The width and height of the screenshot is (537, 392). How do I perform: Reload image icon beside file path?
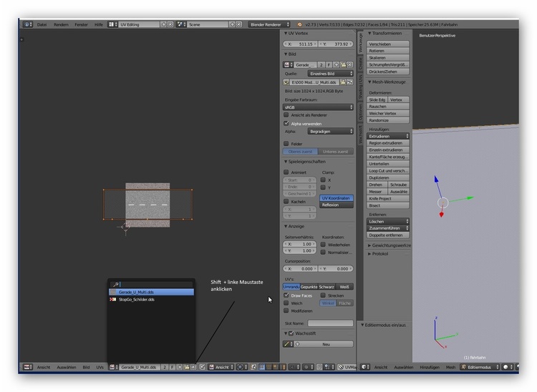click(x=349, y=82)
